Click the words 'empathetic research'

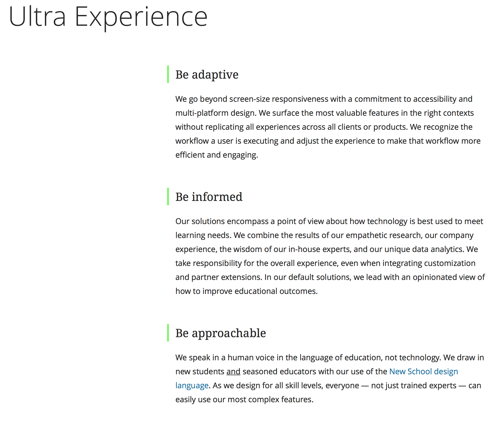click(x=383, y=235)
